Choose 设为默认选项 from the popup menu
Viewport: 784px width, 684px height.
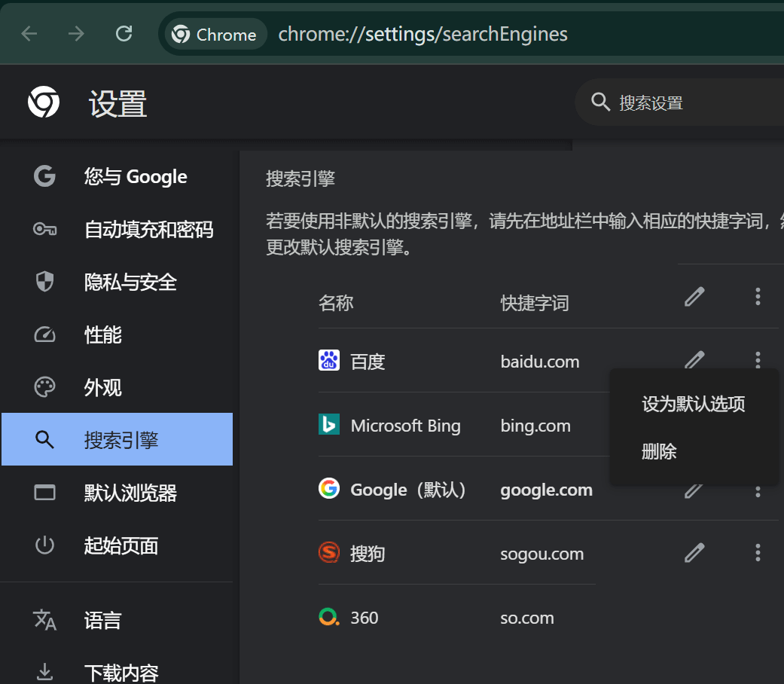693,405
